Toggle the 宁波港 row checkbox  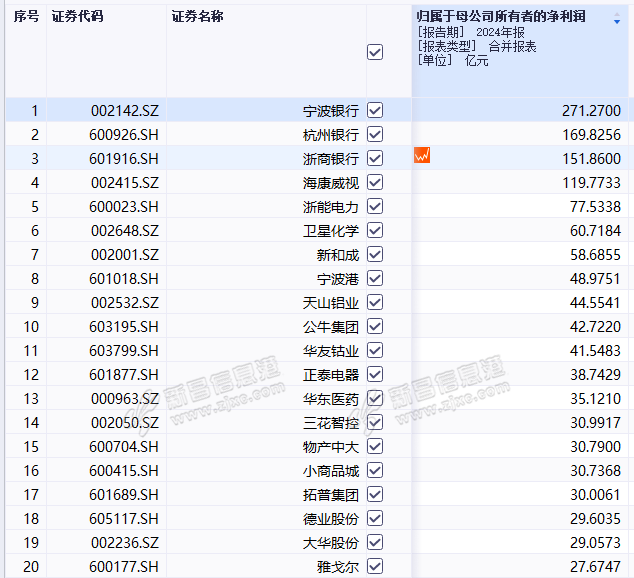pos(375,278)
